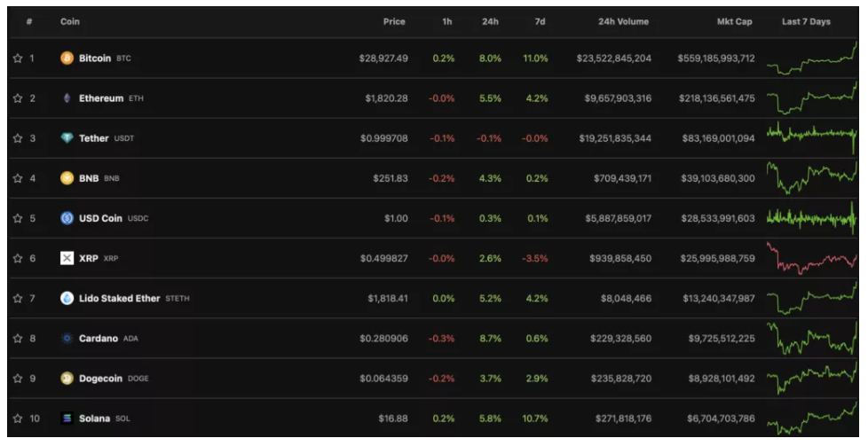Toggle favorite star for Cardano row
868x446 pixels.
17,339
